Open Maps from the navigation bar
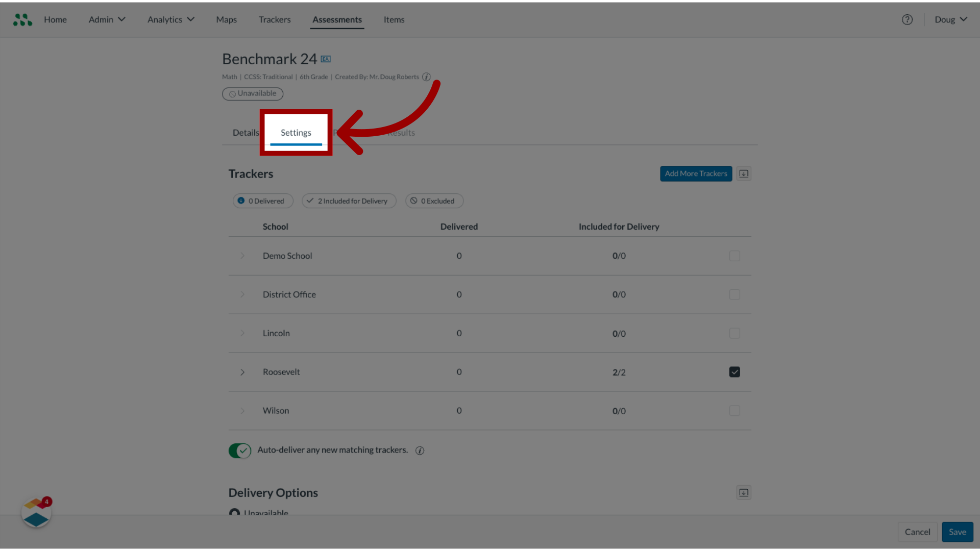 click(x=226, y=19)
